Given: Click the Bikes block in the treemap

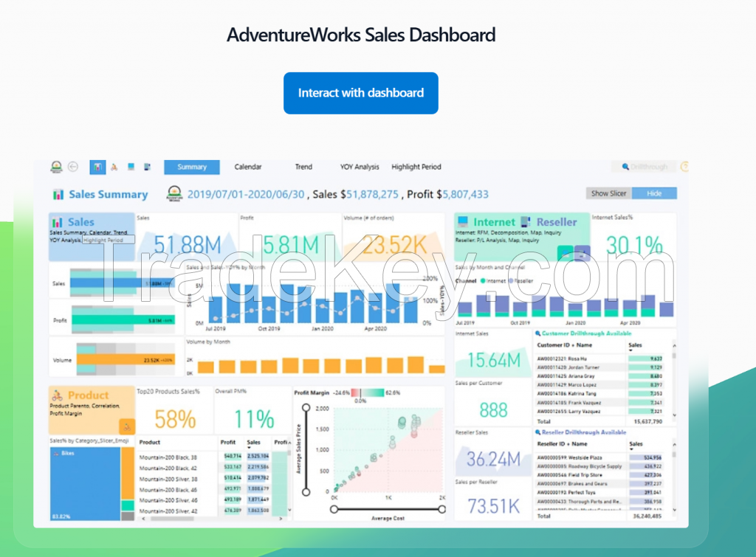Looking at the screenshot, I should (86, 483).
